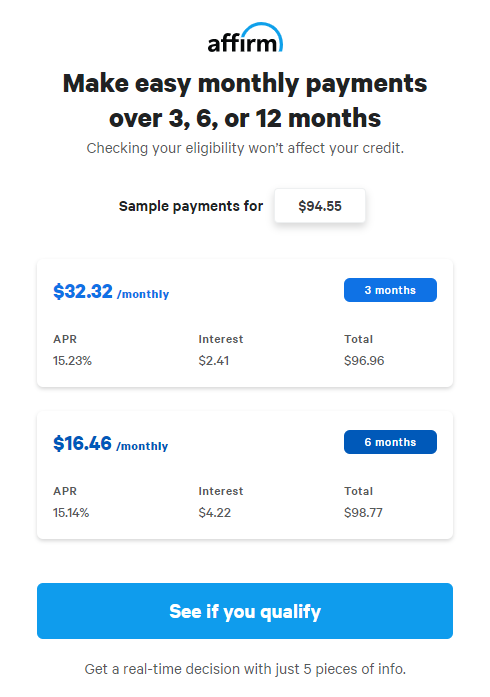
Task: Edit the $94.55 sample amount field
Action: [x=320, y=206]
